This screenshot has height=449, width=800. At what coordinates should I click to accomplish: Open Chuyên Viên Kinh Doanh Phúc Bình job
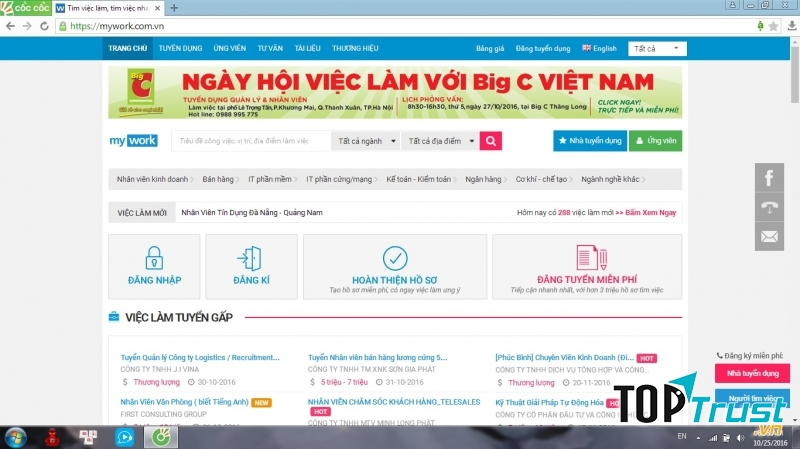tap(565, 358)
